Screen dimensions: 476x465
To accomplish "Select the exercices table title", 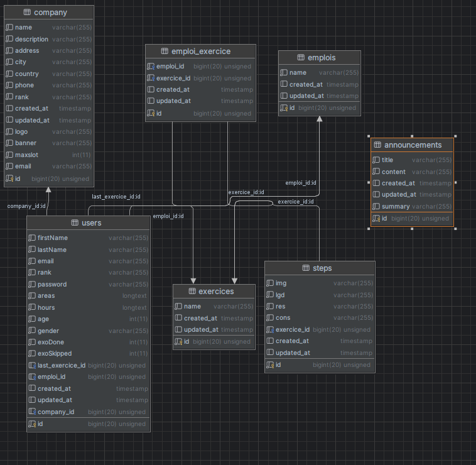I will click(x=216, y=292).
